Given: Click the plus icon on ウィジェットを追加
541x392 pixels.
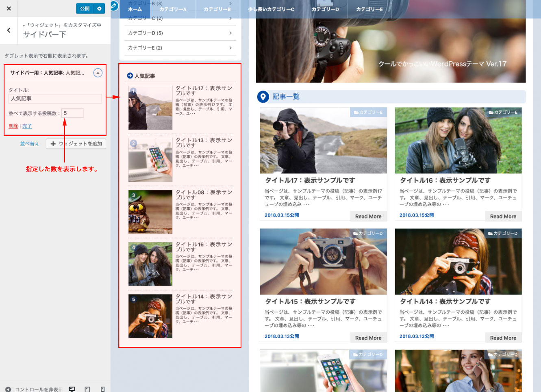Looking at the screenshot, I should click(x=53, y=144).
